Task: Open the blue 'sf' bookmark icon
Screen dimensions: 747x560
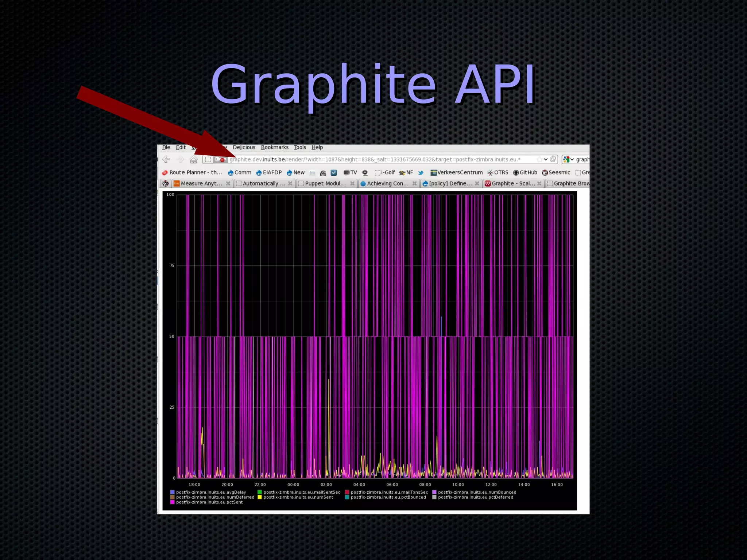Action: 333,172
